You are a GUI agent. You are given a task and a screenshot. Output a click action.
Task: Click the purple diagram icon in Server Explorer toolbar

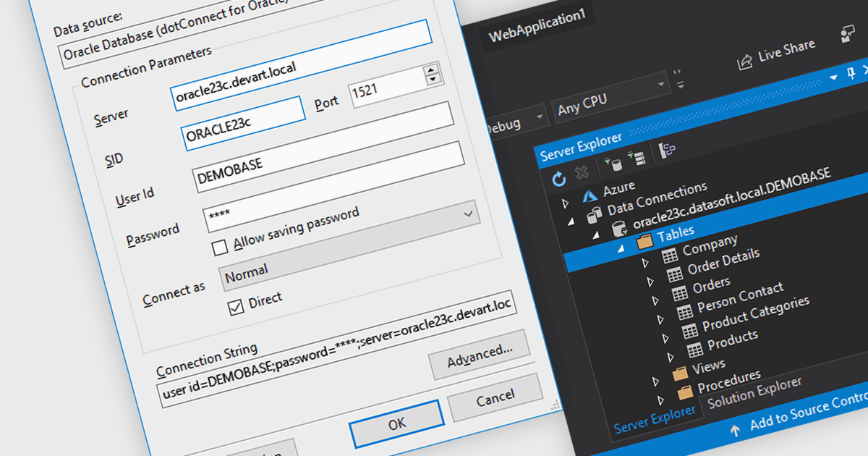click(667, 152)
